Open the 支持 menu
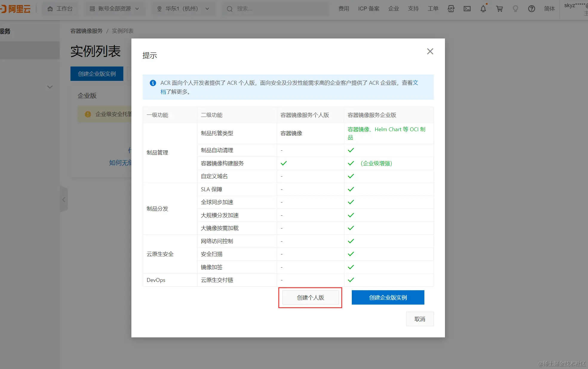 tap(413, 9)
